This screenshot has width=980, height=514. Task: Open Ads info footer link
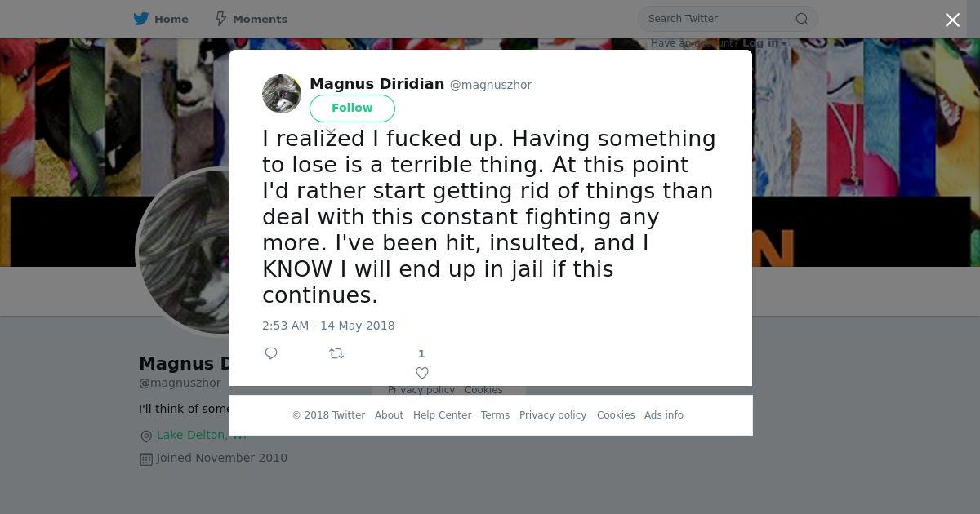coord(663,415)
